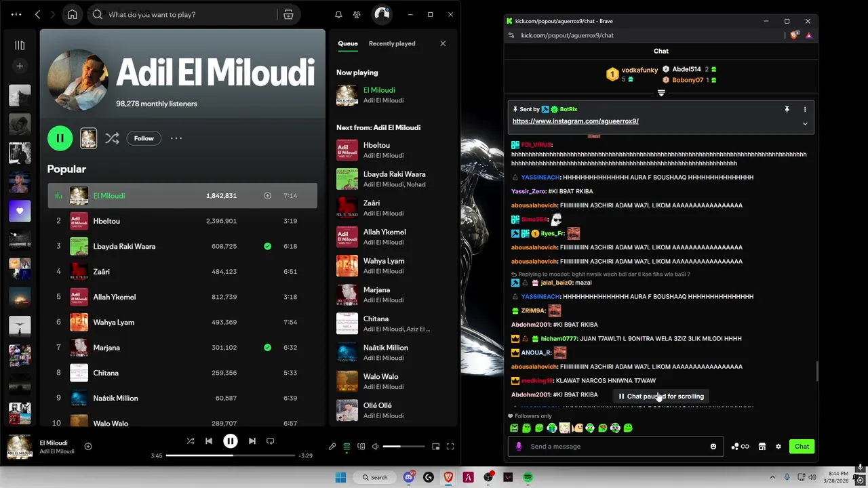Click El Miloudi link in Now playing

pos(379,89)
